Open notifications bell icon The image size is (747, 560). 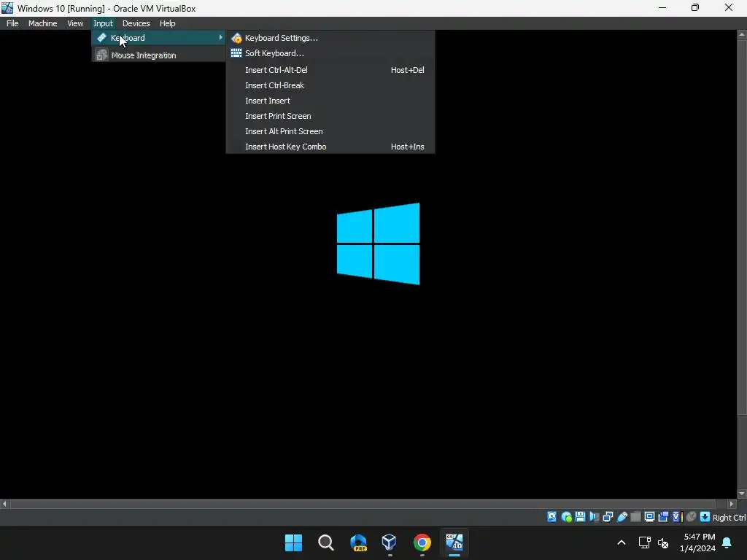point(727,542)
